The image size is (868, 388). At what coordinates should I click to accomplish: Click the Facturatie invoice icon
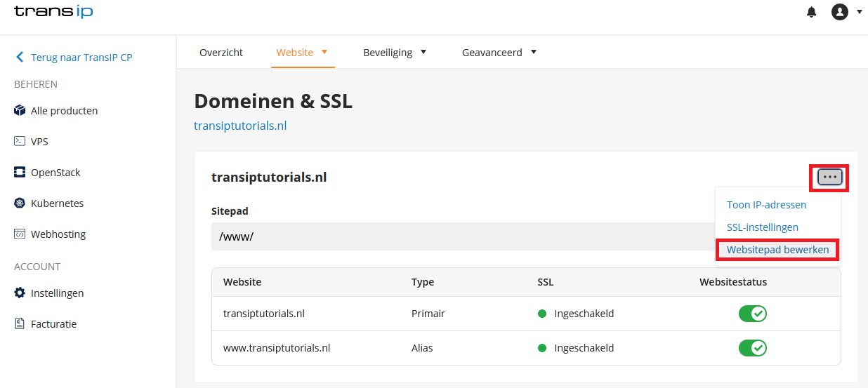20,324
